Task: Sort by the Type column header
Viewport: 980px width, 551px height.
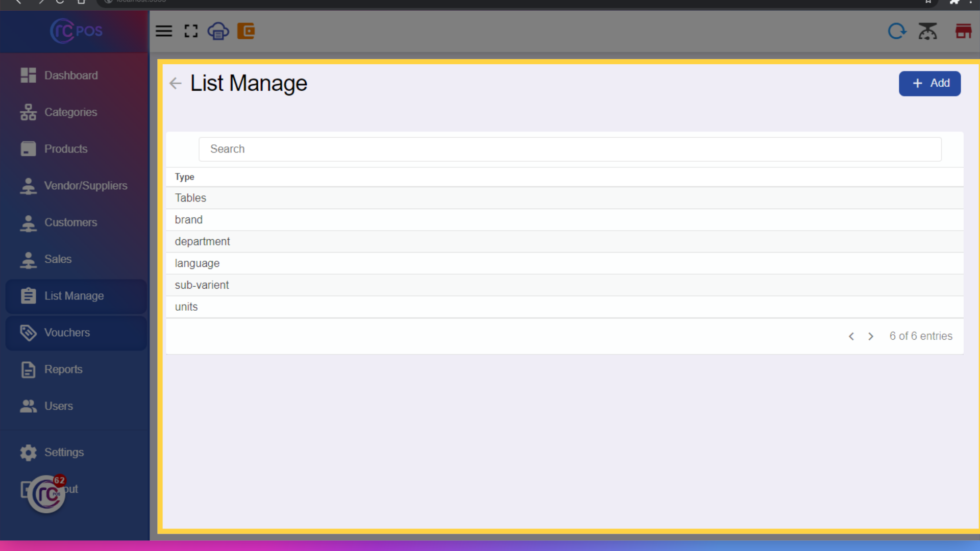Action: click(x=184, y=177)
